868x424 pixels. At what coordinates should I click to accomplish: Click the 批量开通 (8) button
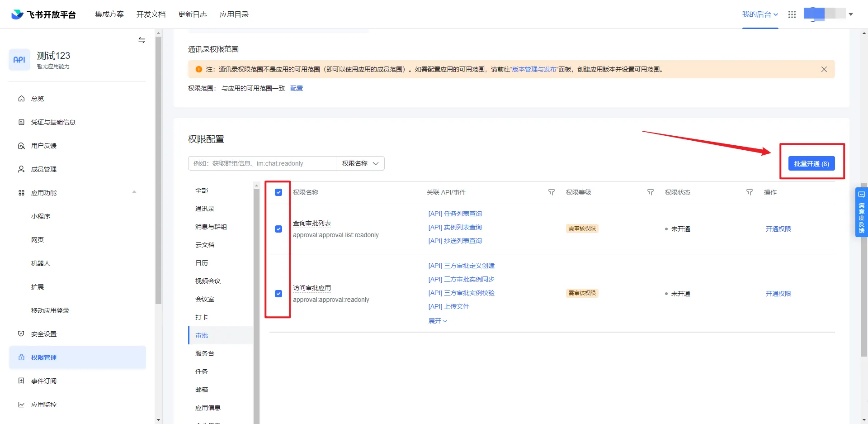(811, 164)
